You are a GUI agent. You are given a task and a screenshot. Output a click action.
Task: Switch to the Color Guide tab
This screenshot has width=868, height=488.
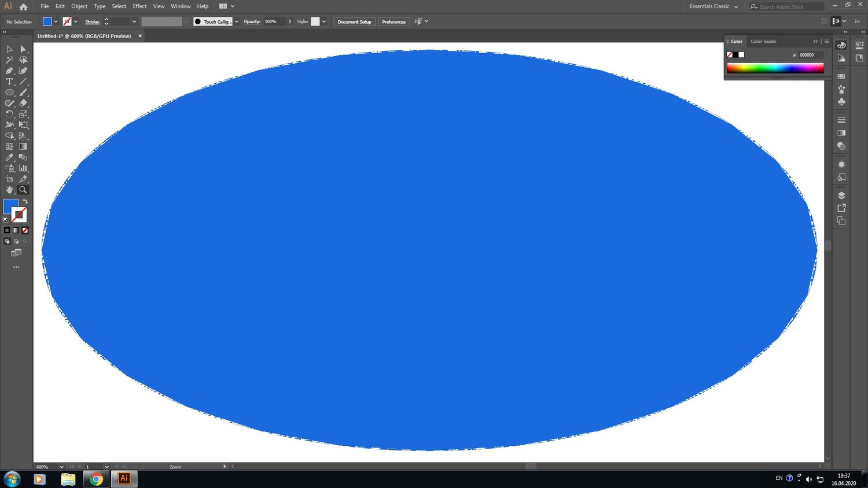[763, 42]
